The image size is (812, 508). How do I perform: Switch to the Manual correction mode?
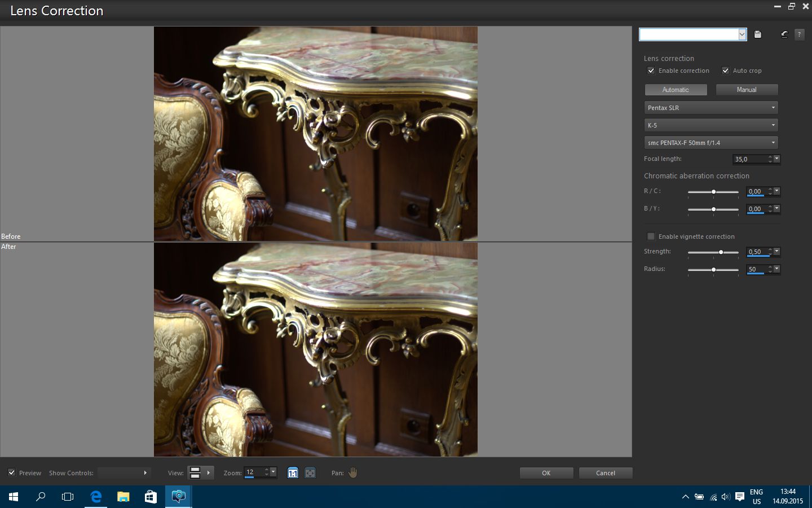click(747, 90)
